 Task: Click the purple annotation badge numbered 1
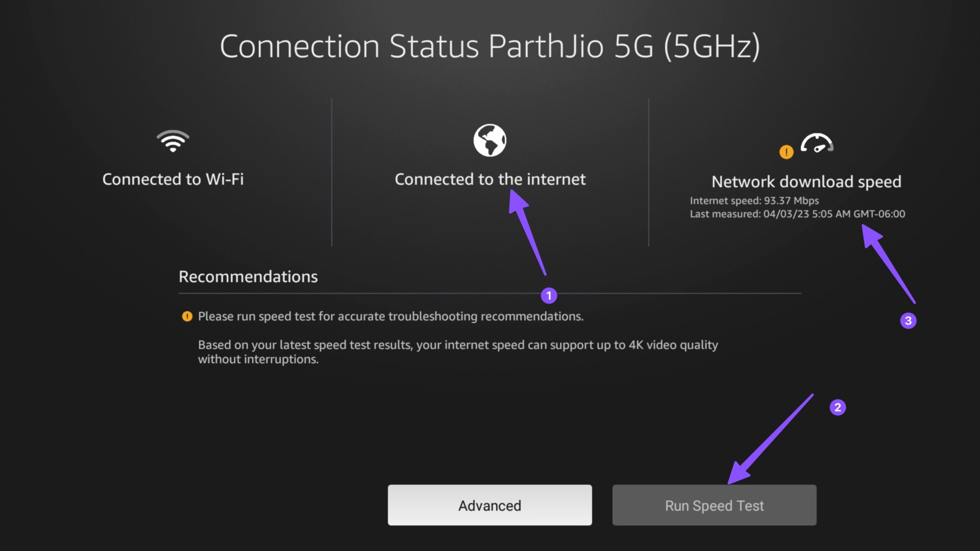click(x=549, y=295)
